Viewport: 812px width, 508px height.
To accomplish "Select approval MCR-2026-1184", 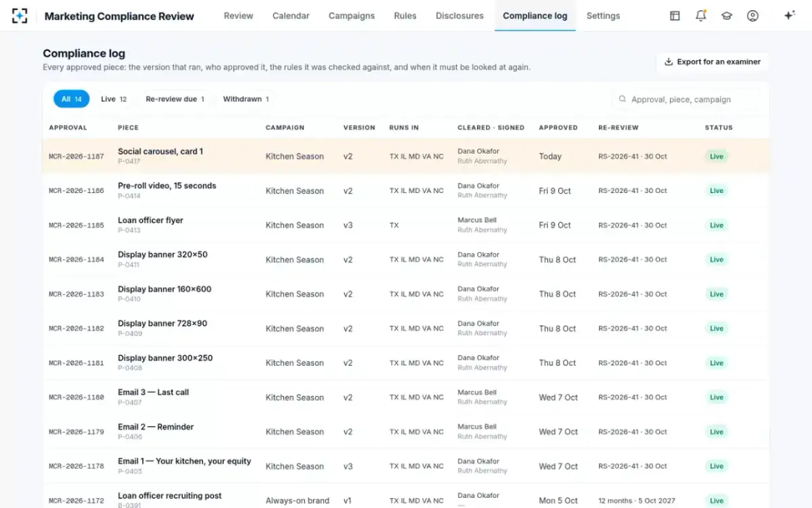I will tap(76, 260).
